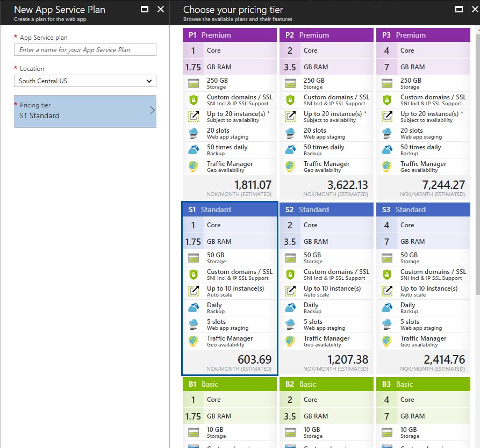Screen dimensions: 480x448
Task: Click the App Service plan name field
Action: coord(85,50)
